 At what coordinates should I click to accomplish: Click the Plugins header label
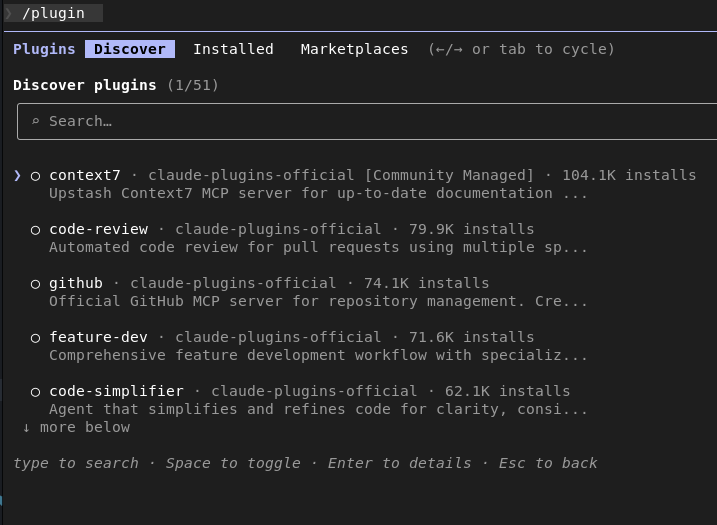click(x=44, y=49)
